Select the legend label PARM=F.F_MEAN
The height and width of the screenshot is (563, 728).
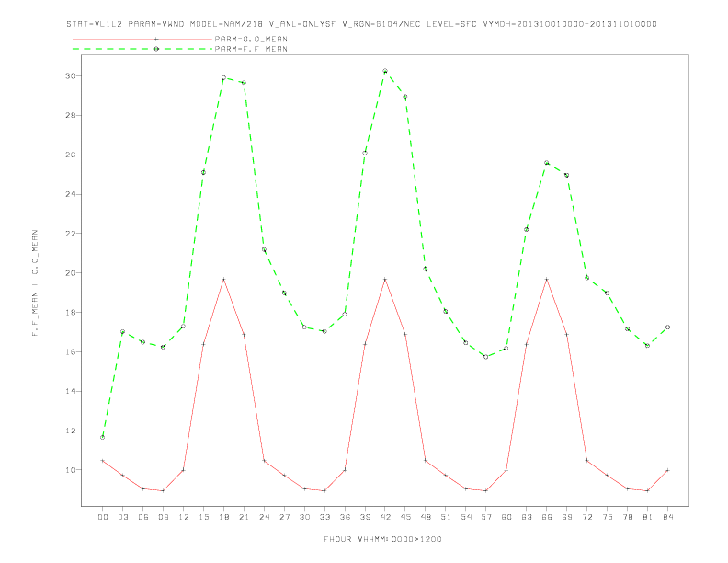click(x=251, y=49)
